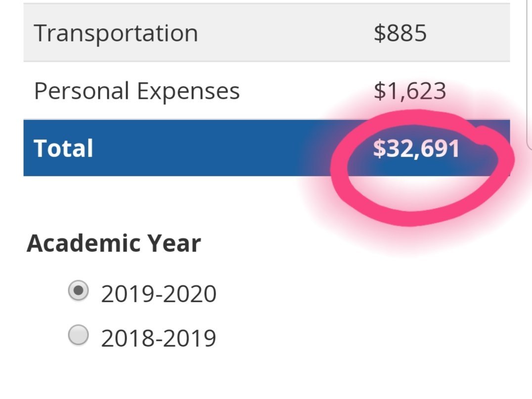Click the dollar sign in $32,691

pyautogui.click(x=378, y=149)
